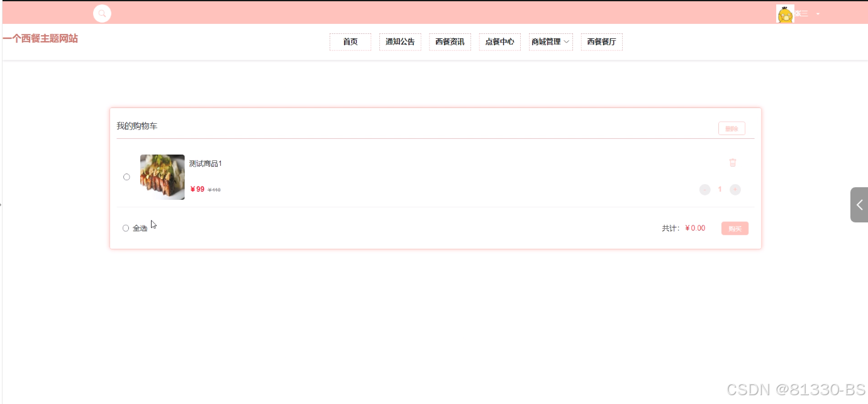Expand 商城管理 dropdown menu
868x404 pixels.
550,42
